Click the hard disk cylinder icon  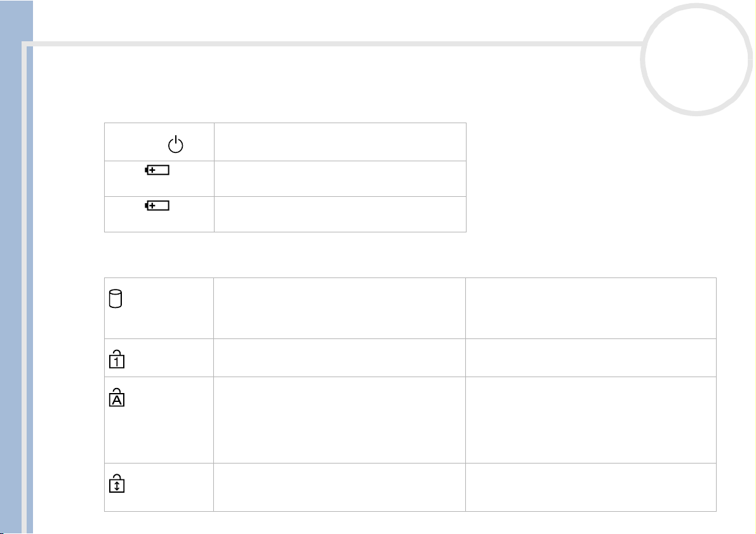coord(116,298)
